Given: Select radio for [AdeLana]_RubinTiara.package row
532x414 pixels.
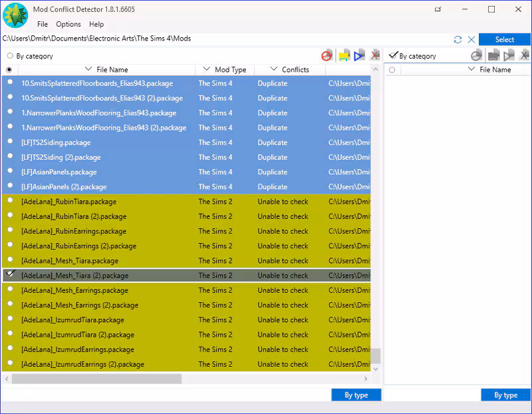Looking at the screenshot, I should (10, 200).
